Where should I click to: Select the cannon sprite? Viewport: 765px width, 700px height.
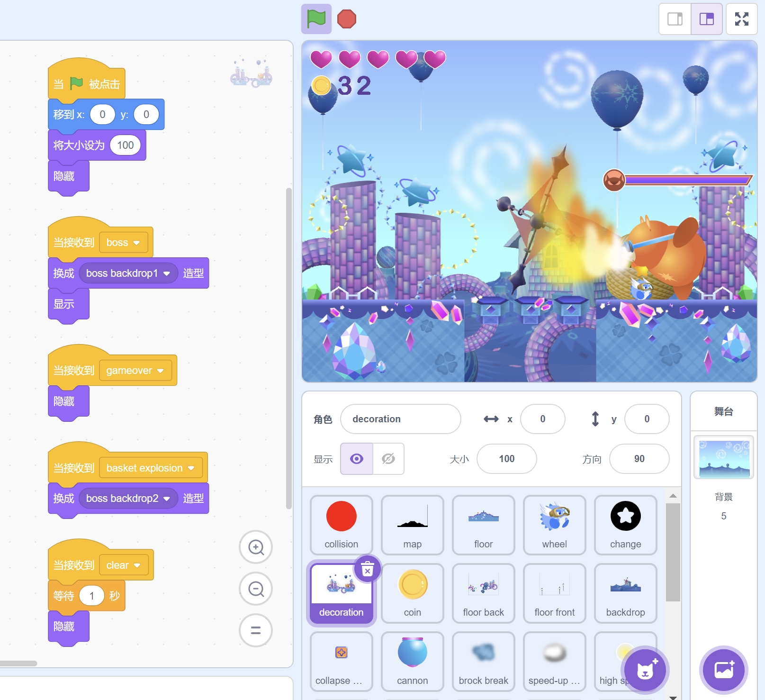click(x=412, y=661)
